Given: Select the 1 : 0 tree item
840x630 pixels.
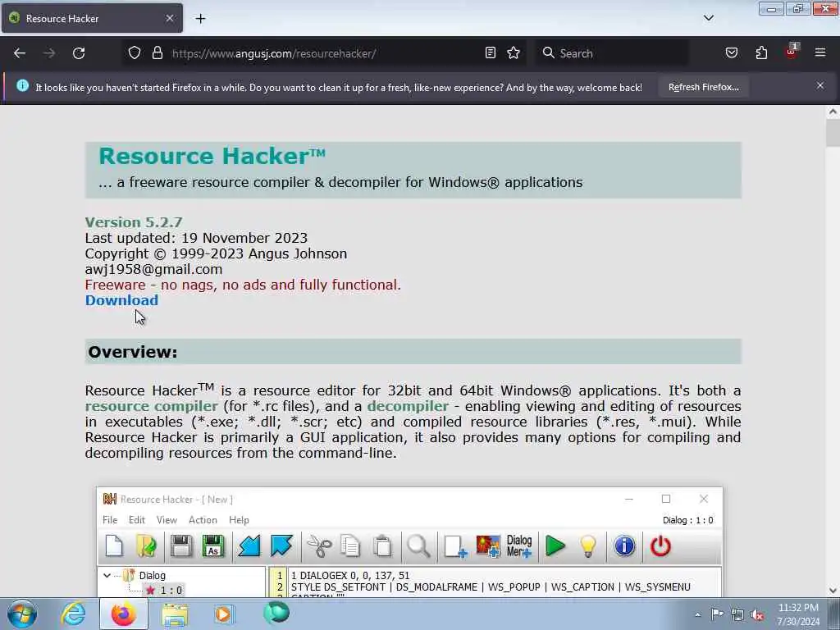Looking at the screenshot, I should pos(165,591).
